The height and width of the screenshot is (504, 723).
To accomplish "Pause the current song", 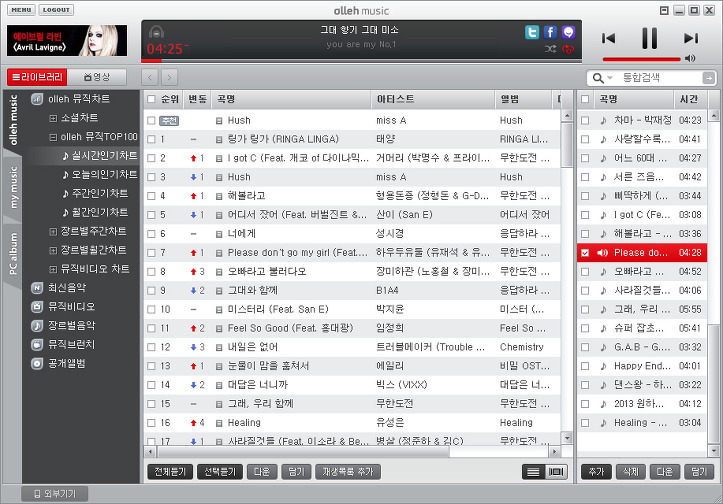I will 650,38.
